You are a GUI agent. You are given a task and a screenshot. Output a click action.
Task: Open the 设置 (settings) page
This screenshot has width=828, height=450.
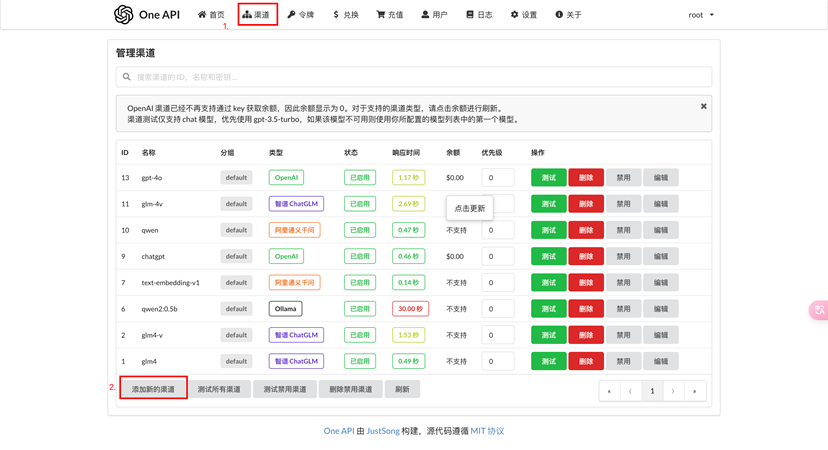[524, 15]
